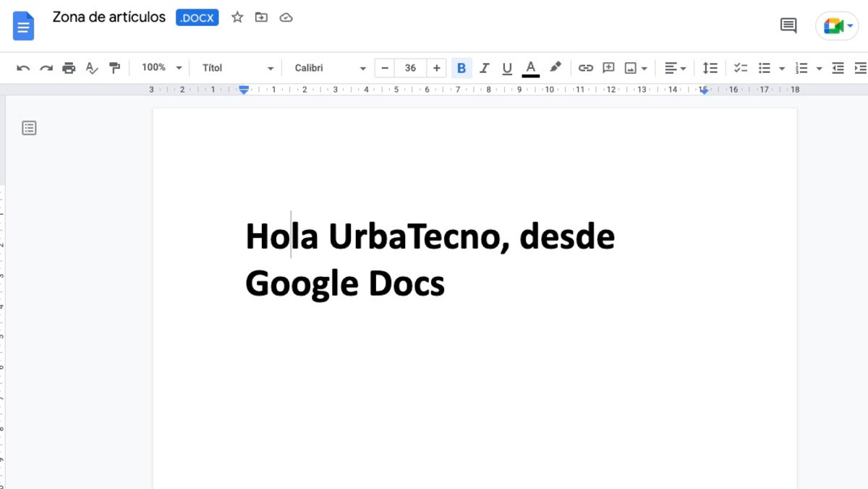Image resolution: width=868 pixels, height=489 pixels.
Task: Click the text Google Docs in heading
Action: click(345, 284)
